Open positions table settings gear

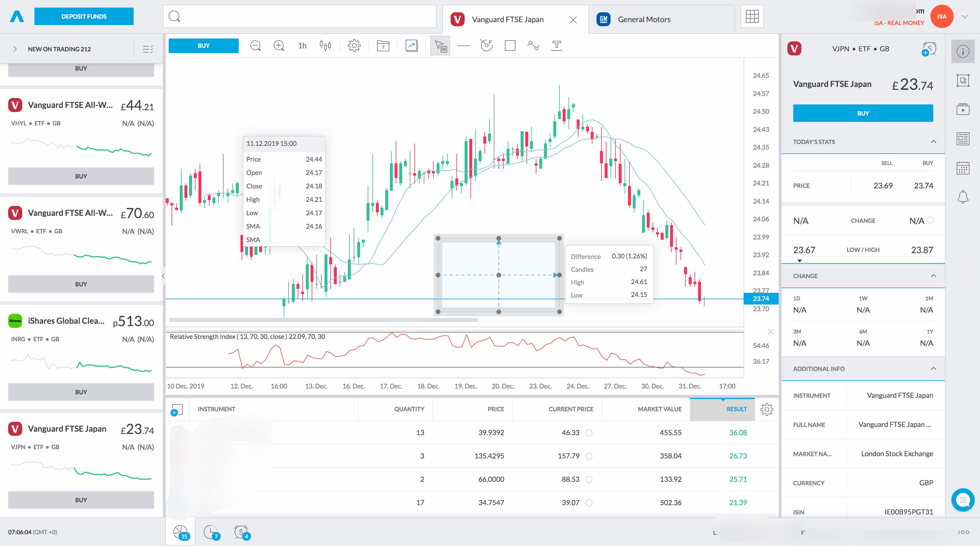click(767, 409)
